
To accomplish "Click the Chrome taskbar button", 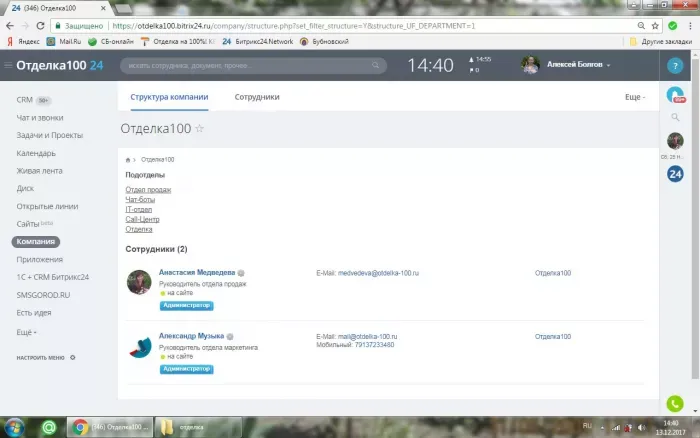I will pos(110,427).
